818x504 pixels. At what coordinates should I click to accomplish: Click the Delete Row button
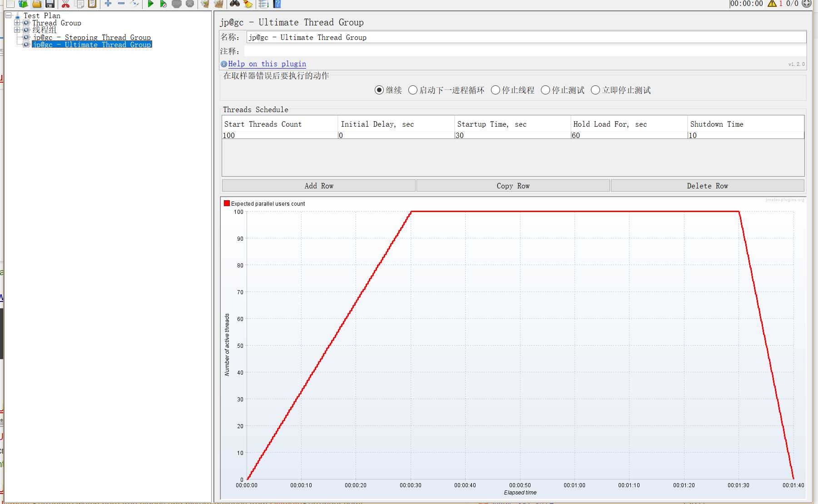[x=708, y=186]
